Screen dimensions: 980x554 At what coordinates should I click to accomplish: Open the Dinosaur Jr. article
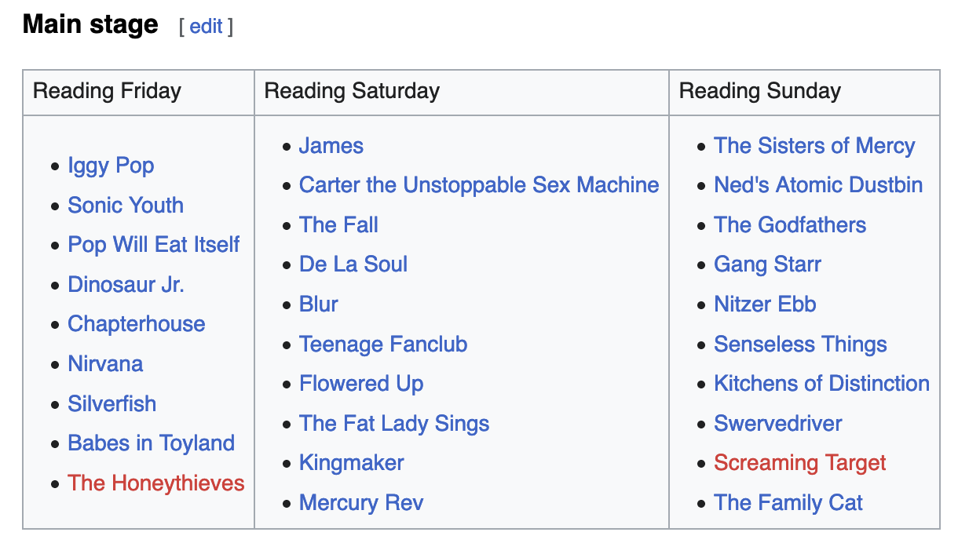pos(126,285)
